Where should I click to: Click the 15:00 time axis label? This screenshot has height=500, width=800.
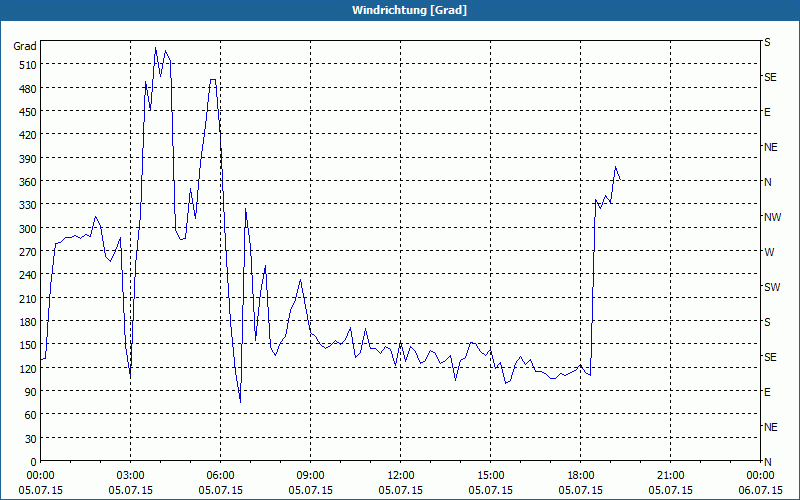[490, 476]
